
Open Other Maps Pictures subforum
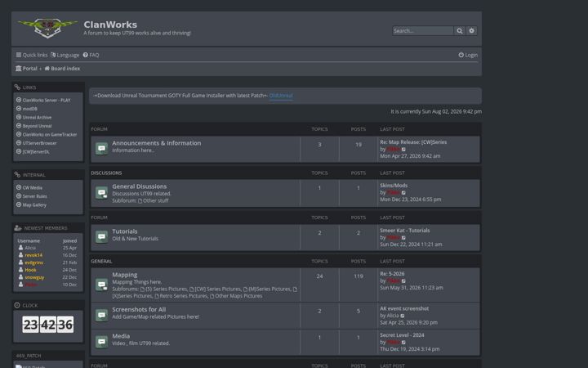pyautogui.click(x=238, y=296)
